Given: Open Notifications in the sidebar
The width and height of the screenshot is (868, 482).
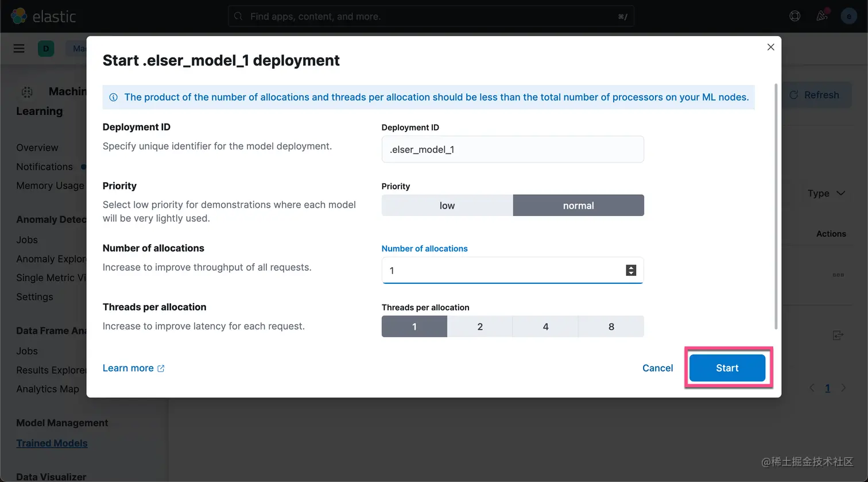Looking at the screenshot, I should coord(44,167).
